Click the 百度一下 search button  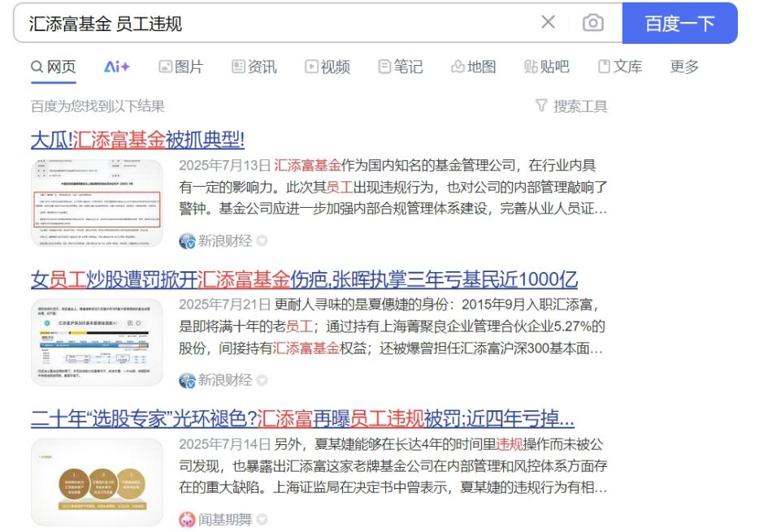click(679, 23)
